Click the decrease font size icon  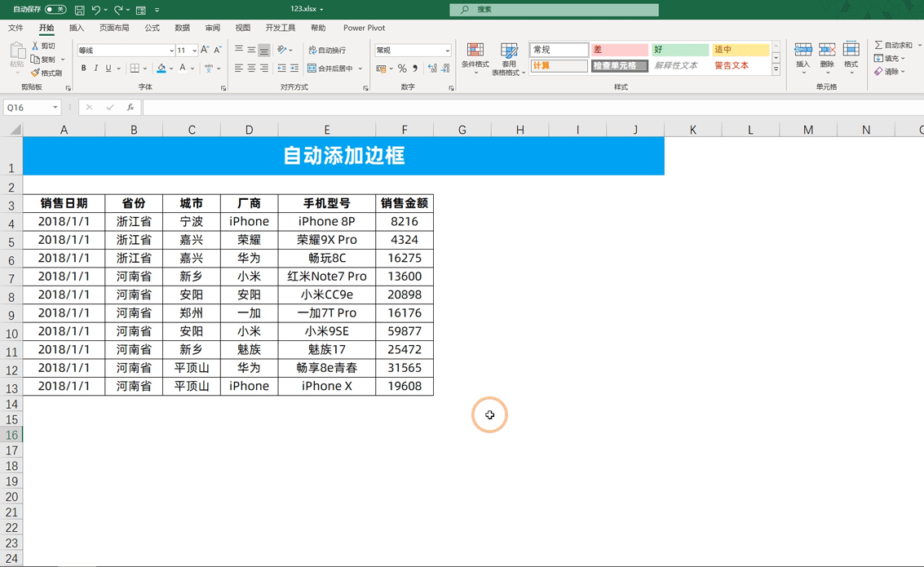click(x=218, y=50)
